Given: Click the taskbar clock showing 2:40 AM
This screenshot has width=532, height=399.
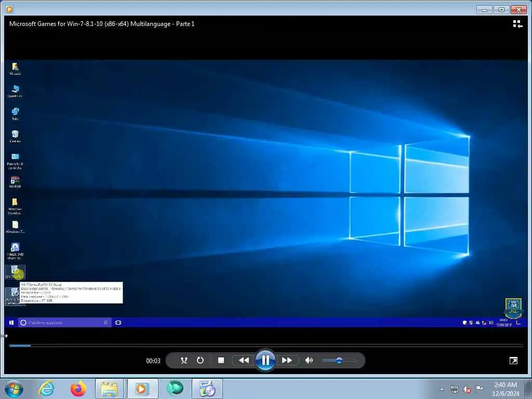Looking at the screenshot, I should 506,389.
